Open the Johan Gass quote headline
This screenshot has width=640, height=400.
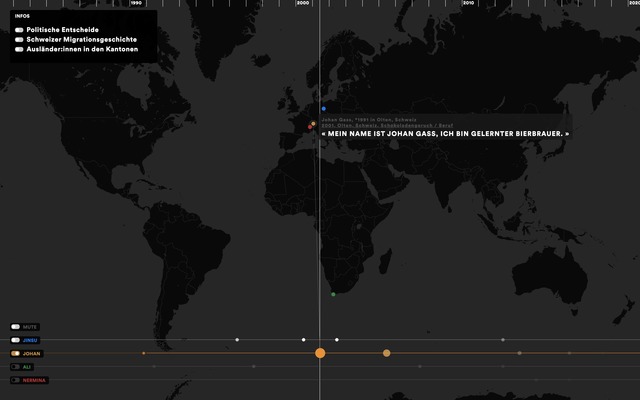click(445, 134)
